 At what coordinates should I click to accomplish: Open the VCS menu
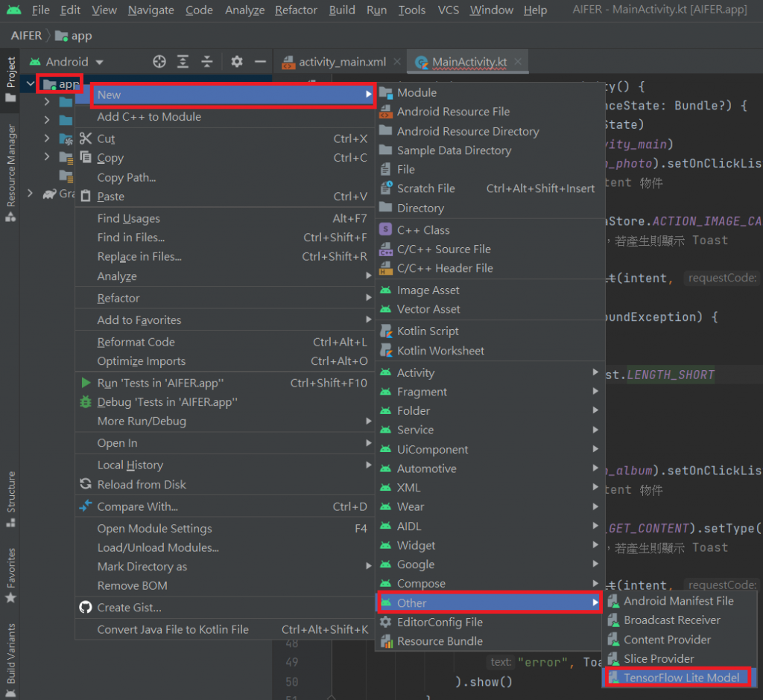click(448, 10)
